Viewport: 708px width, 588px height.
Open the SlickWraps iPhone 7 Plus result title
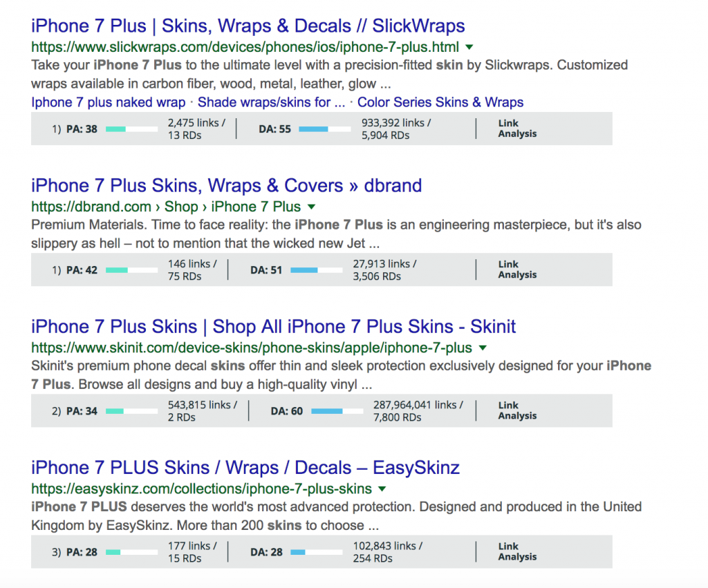point(248,27)
